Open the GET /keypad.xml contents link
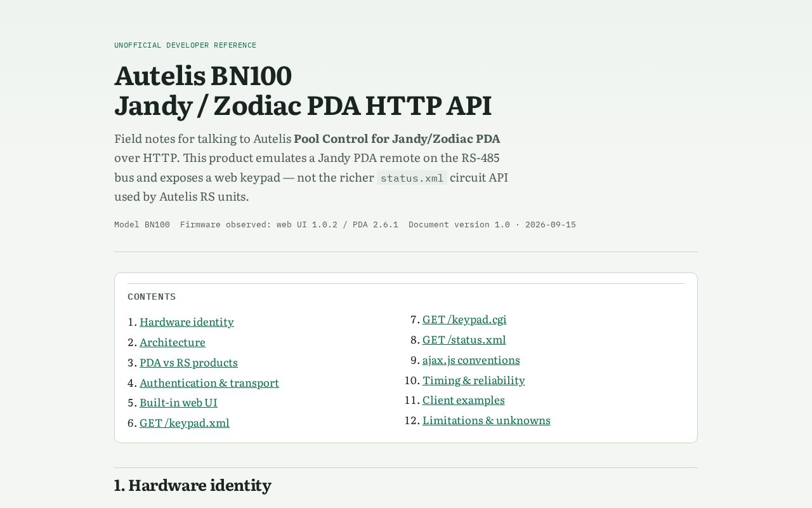 [185, 423]
